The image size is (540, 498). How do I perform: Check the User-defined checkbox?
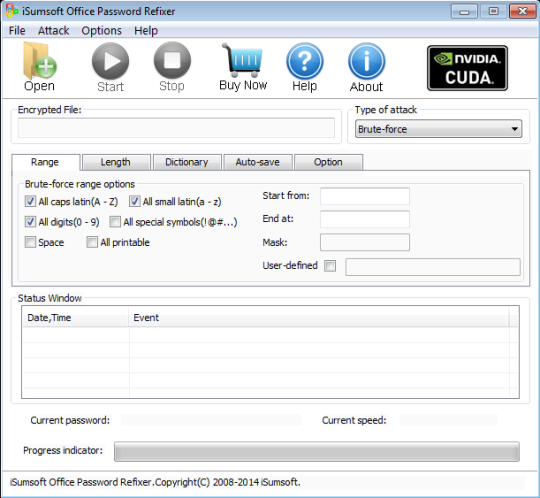(330, 266)
